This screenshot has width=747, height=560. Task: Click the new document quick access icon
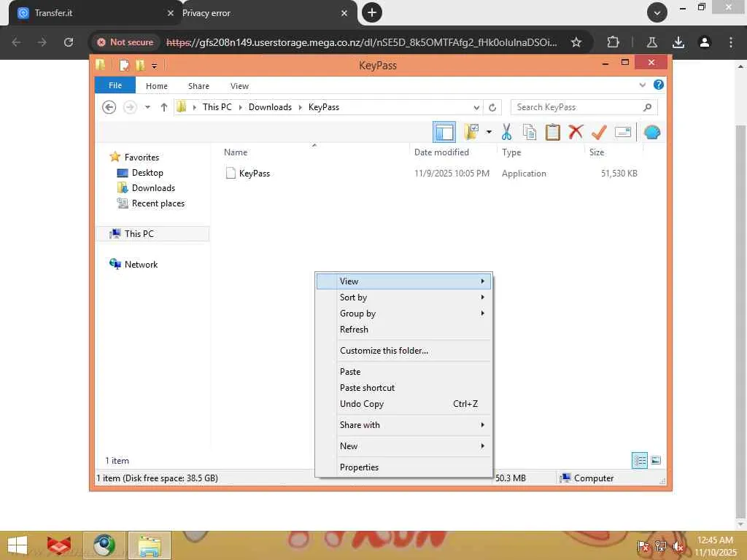[x=124, y=65]
